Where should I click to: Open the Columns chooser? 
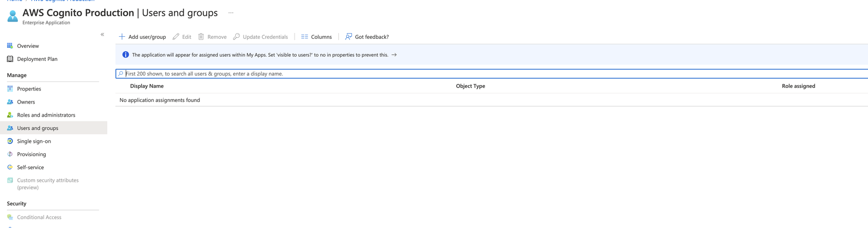click(316, 37)
